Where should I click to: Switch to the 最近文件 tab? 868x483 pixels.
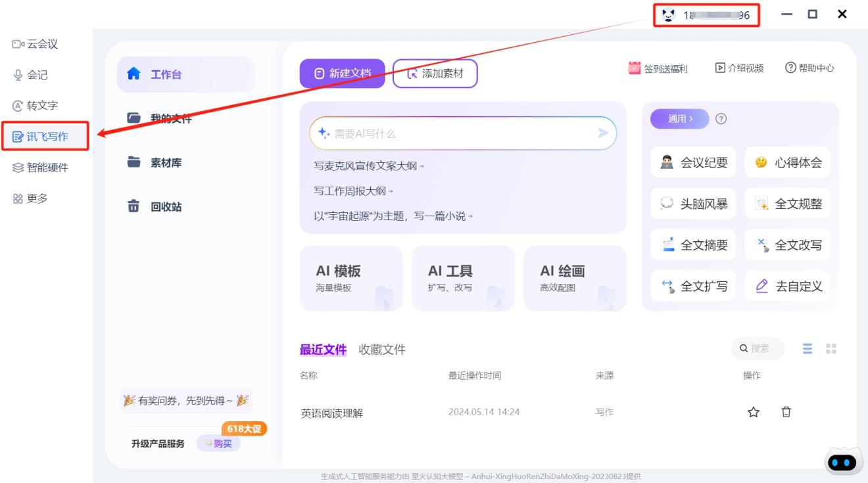(323, 350)
